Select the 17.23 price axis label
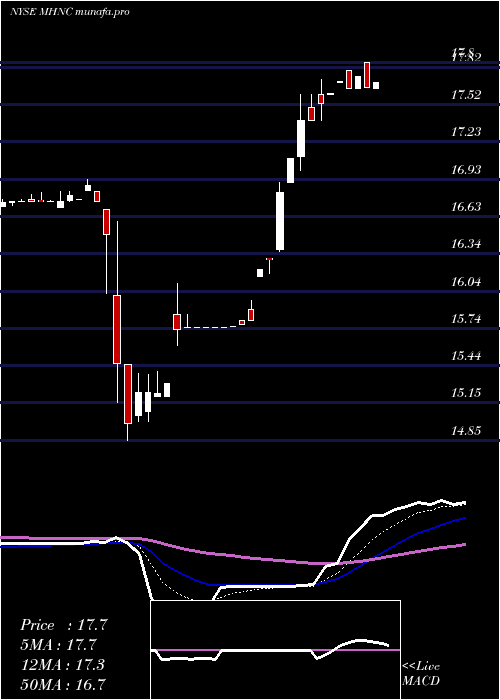 [x=467, y=132]
